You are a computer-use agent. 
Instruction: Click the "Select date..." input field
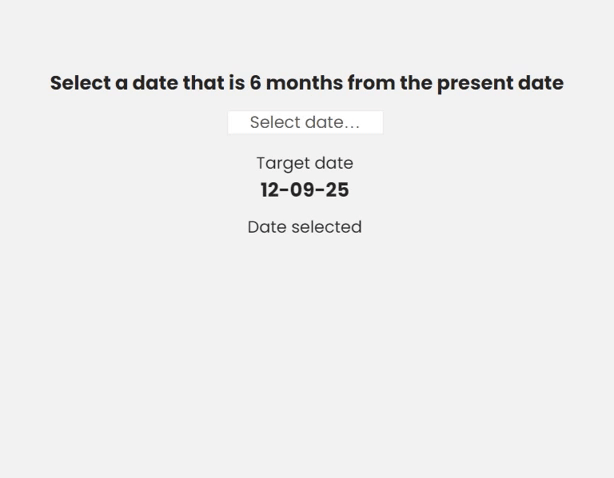pyautogui.click(x=305, y=122)
